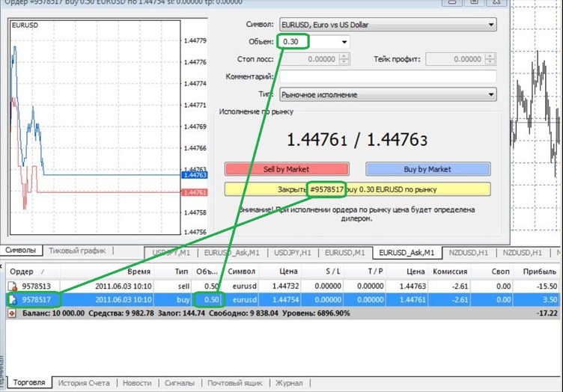Switch to the Почтовый ящик tab
Image resolution: width=563 pixels, height=392 pixels.
coord(235,383)
